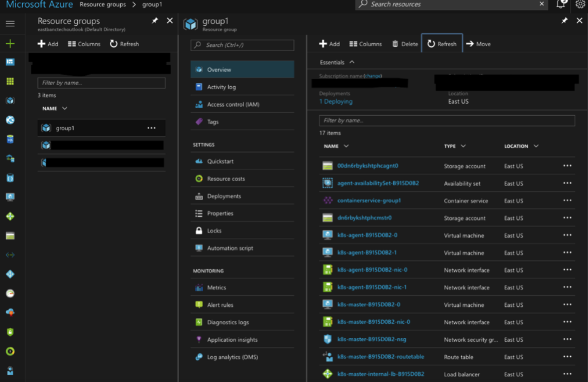Sort resources by LOCATION column chevron
588x382 pixels.
(536, 146)
